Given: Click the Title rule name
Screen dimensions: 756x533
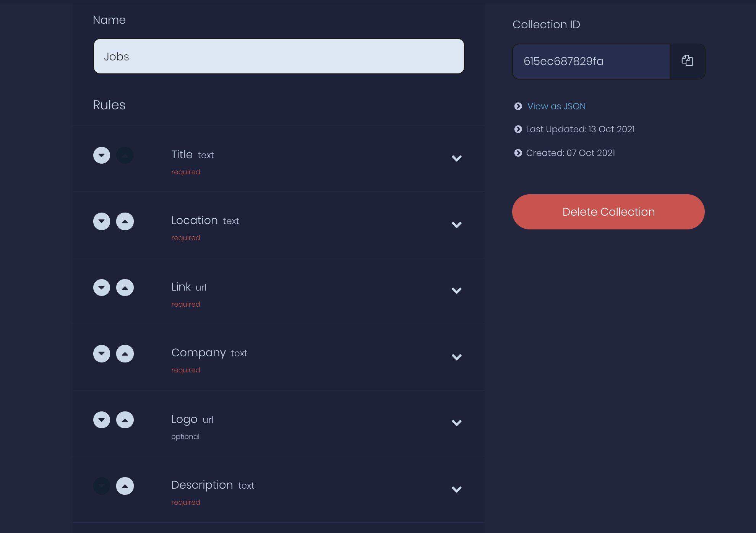Looking at the screenshot, I should 182,154.
